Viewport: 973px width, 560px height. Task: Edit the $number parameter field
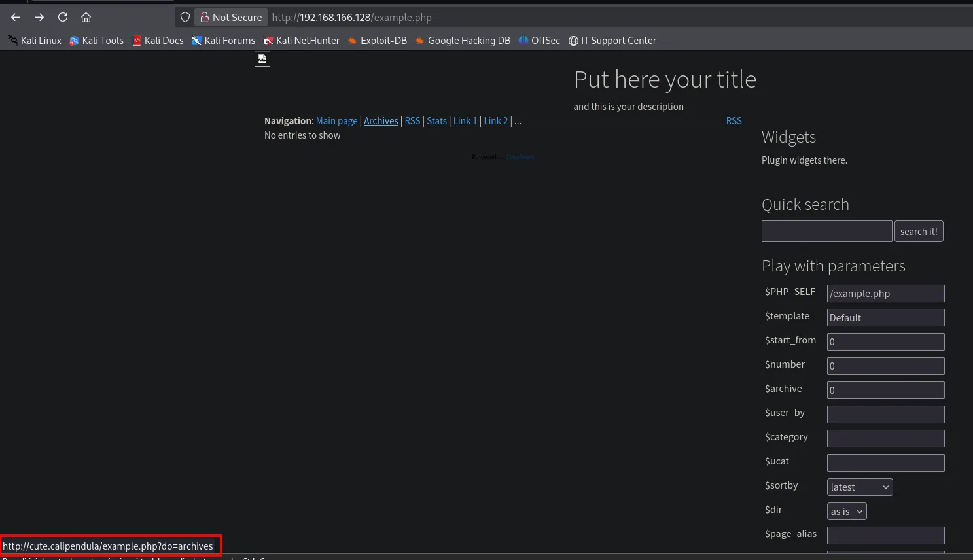coord(886,366)
